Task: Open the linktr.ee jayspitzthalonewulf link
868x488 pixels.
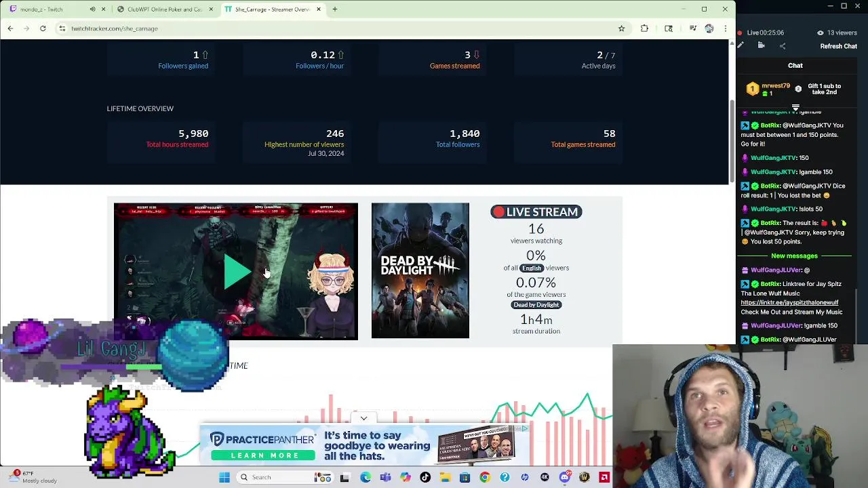Action: 789,302
